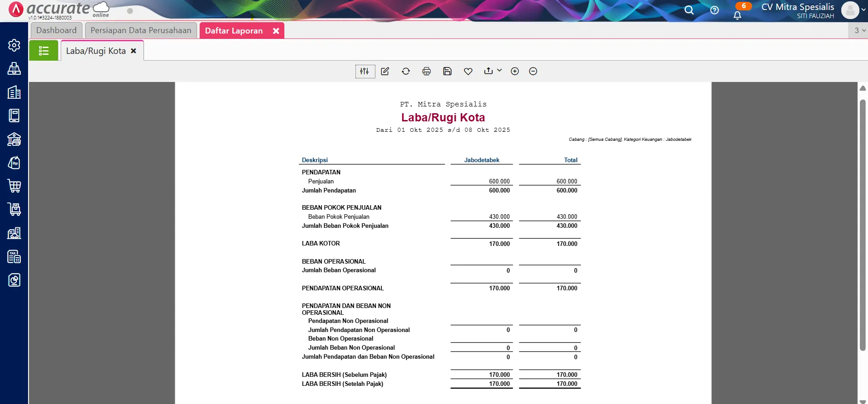
Task: Expand the user profile dropdown arrow
Action: click(x=863, y=10)
